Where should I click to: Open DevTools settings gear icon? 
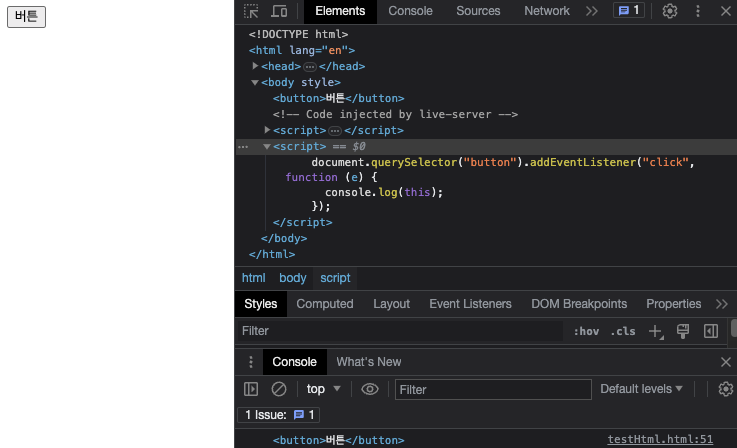[670, 11]
